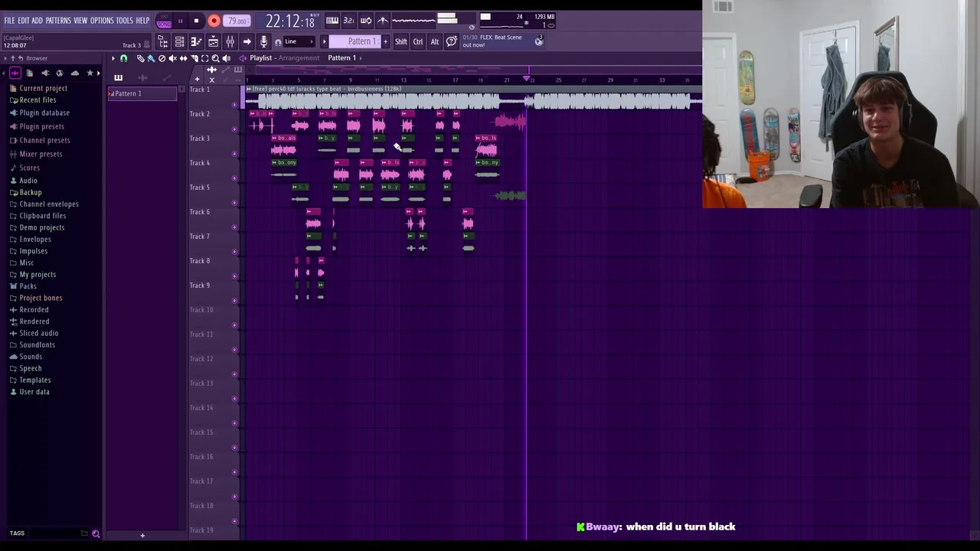Open the snap Line dropdown
This screenshot has width=980, height=551.
299,41
